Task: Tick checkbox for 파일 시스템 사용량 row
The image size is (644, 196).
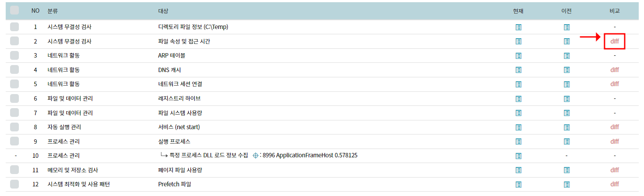Action: pos(14,113)
